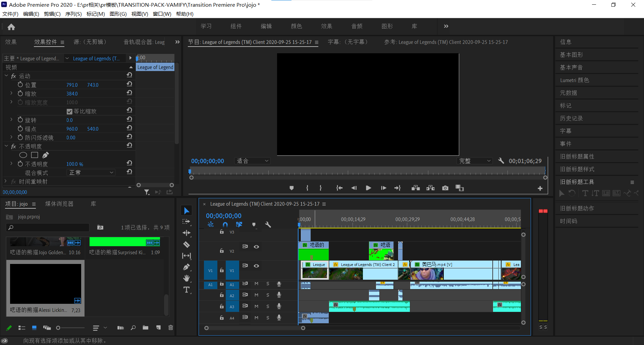Click Go to In point button
This screenshot has height=345, width=644.
(339, 188)
